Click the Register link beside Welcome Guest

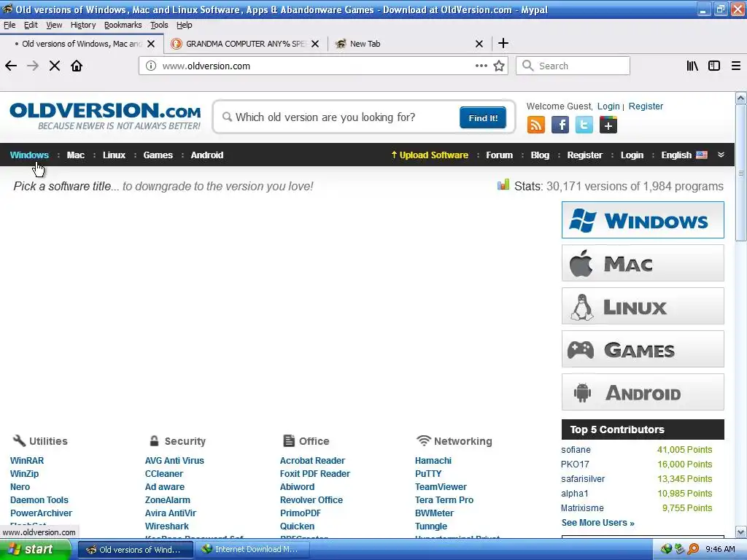click(x=646, y=106)
